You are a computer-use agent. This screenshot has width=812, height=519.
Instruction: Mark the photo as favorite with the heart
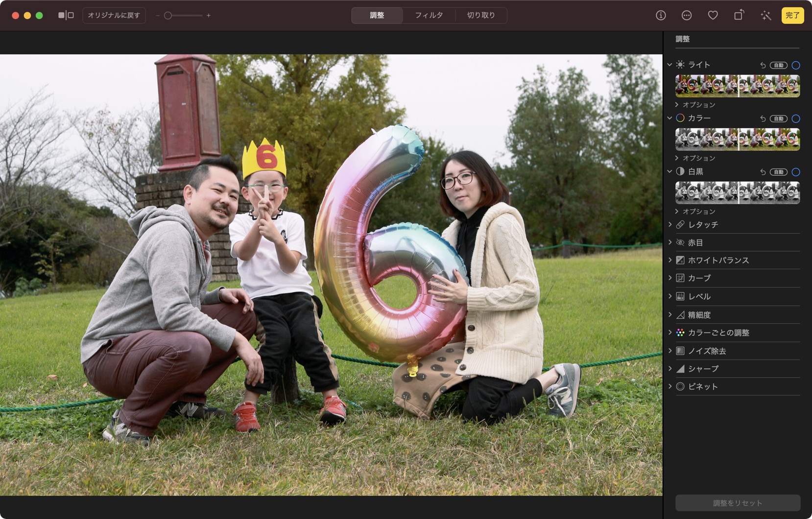(x=713, y=15)
